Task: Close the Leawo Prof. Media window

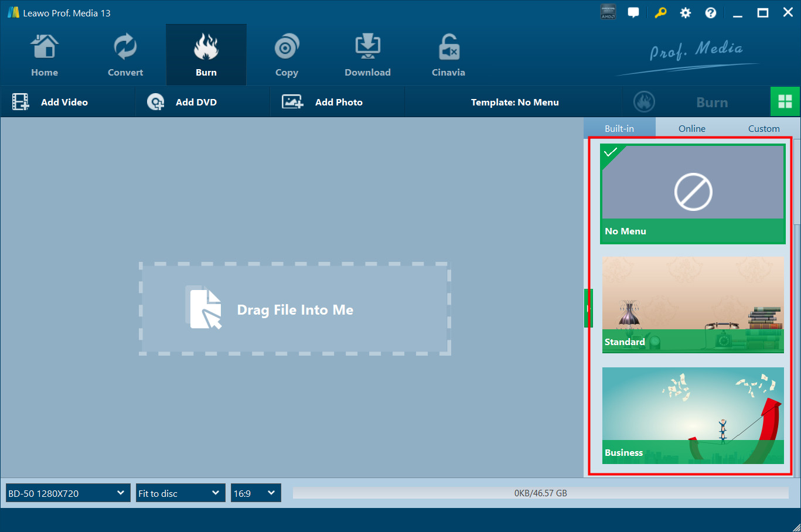Action: (x=788, y=13)
